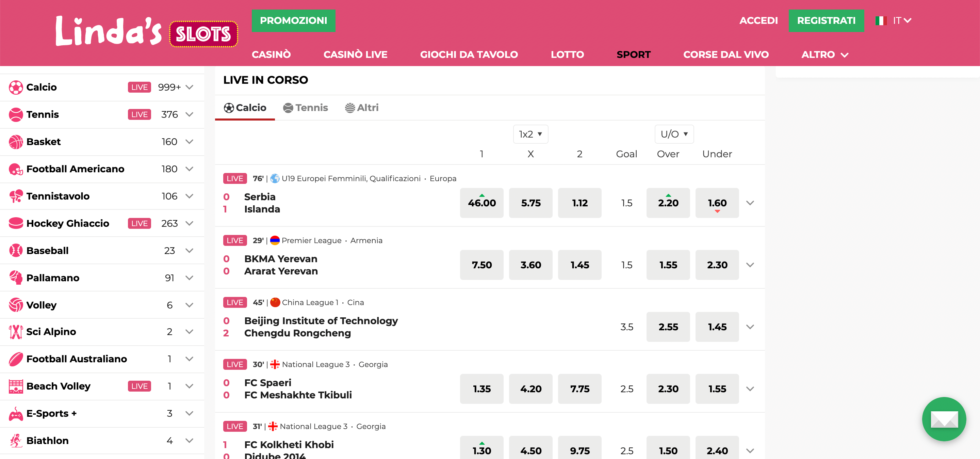Open the CASINÒ LIVE menu item
The width and height of the screenshot is (980, 459).
[x=355, y=55]
